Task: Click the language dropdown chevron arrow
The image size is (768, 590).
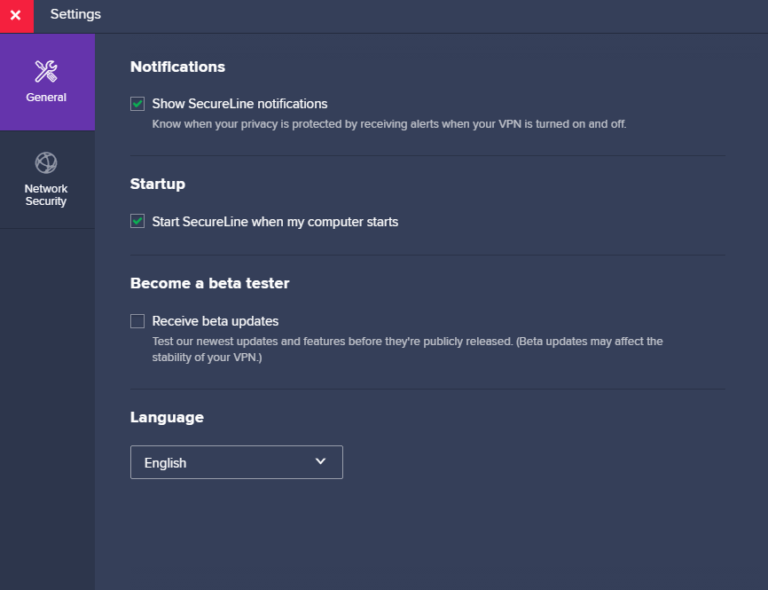Action: coord(320,461)
